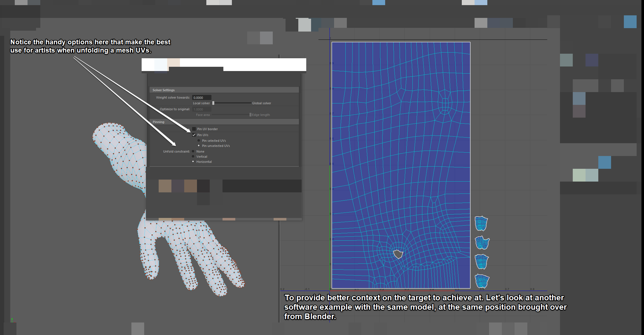Click the Unfold constraint label

click(x=176, y=151)
